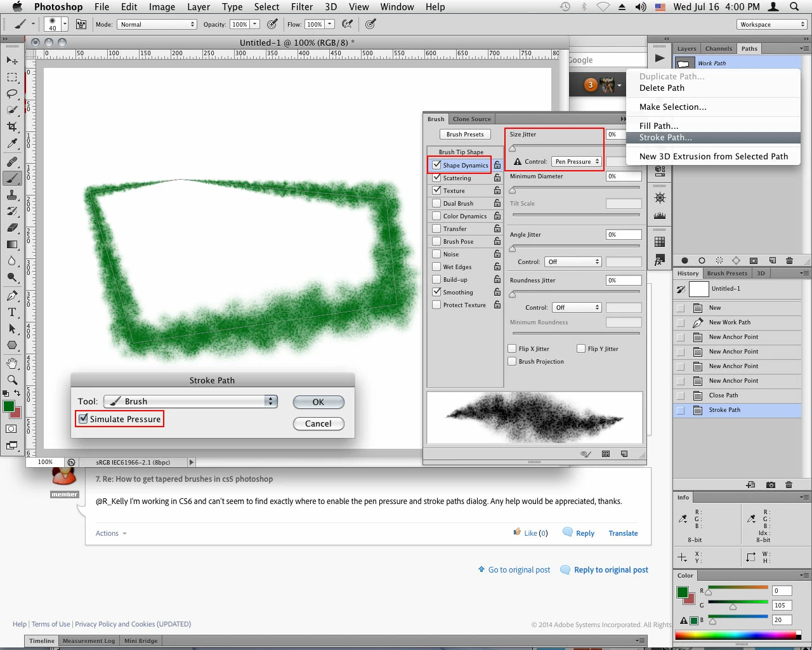Click OK in Stroke Path dialog
Viewport: 812px width, 650px height.
(318, 402)
